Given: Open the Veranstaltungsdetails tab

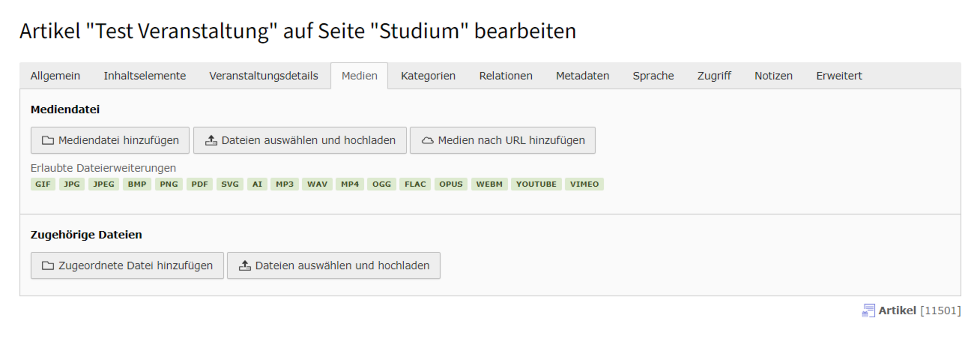Looking at the screenshot, I should tap(263, 76).
